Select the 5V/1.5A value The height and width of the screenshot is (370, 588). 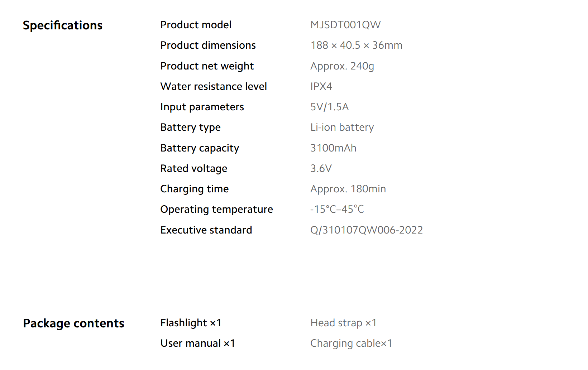[x=329, y=107]
